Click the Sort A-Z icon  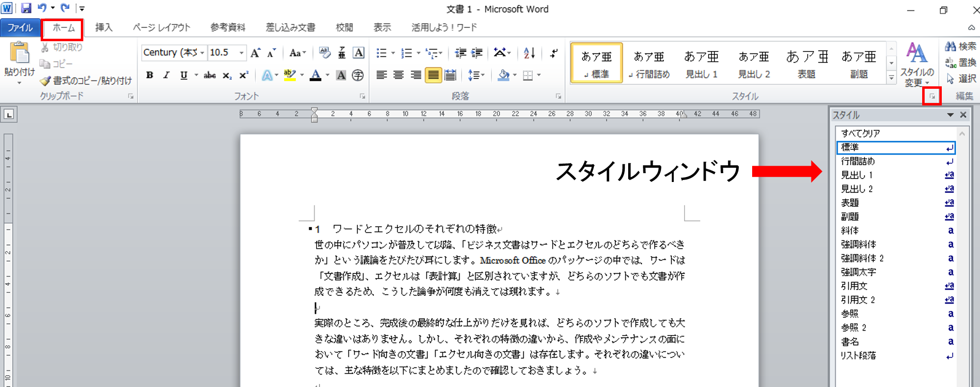(529, 53)
